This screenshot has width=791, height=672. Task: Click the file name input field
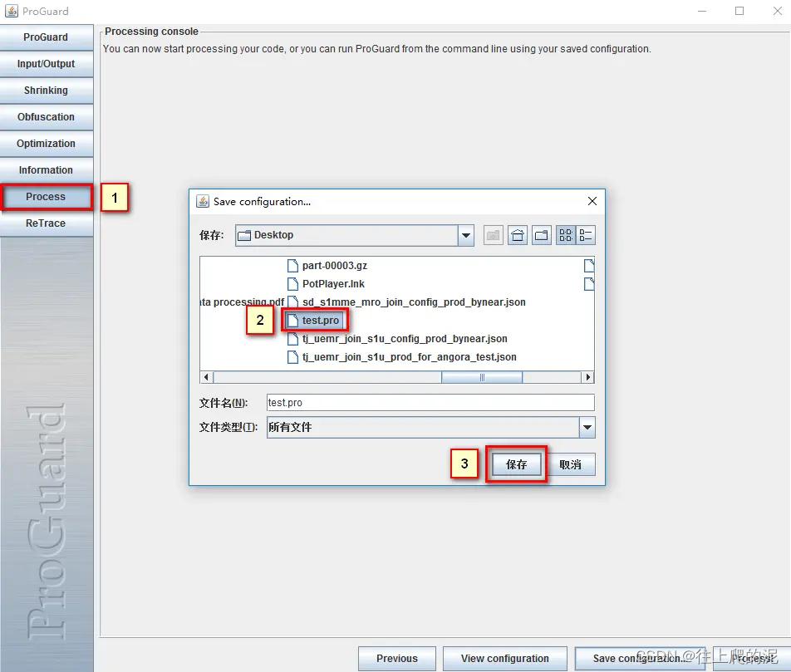430,403
